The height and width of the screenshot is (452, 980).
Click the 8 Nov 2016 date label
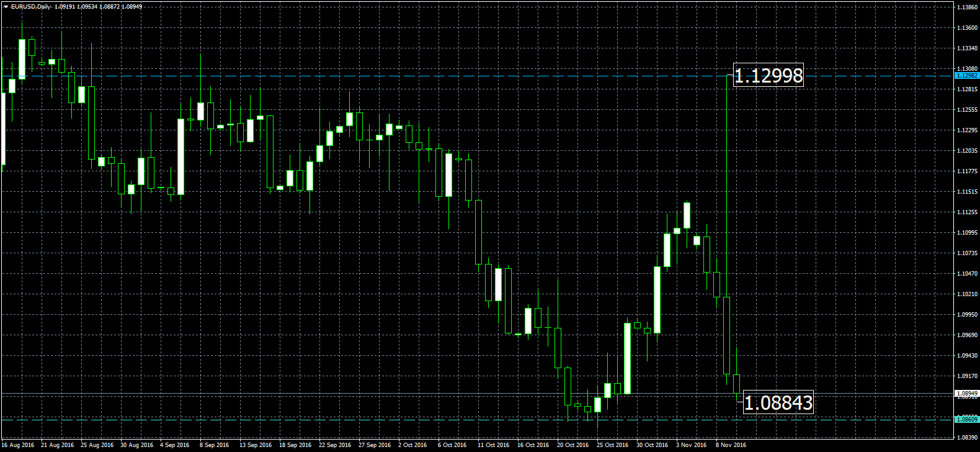click(731, 445)
